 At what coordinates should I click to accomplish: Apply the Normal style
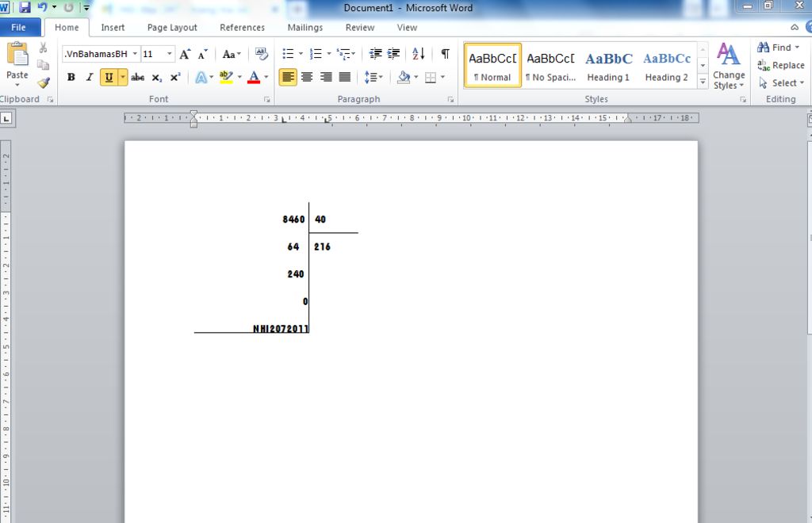pos(492,66)
